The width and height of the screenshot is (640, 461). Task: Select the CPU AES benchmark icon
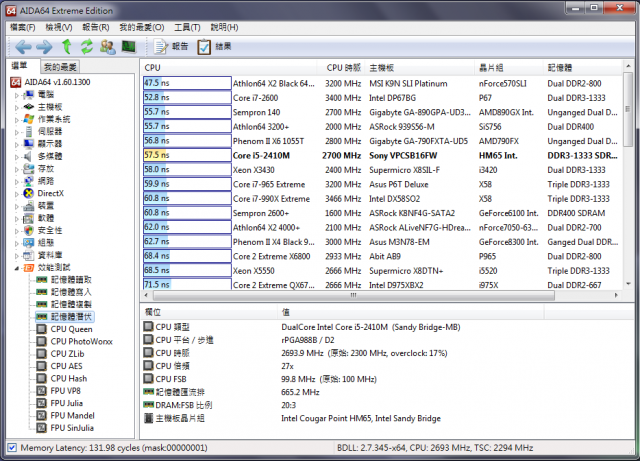tap(41, 366)
